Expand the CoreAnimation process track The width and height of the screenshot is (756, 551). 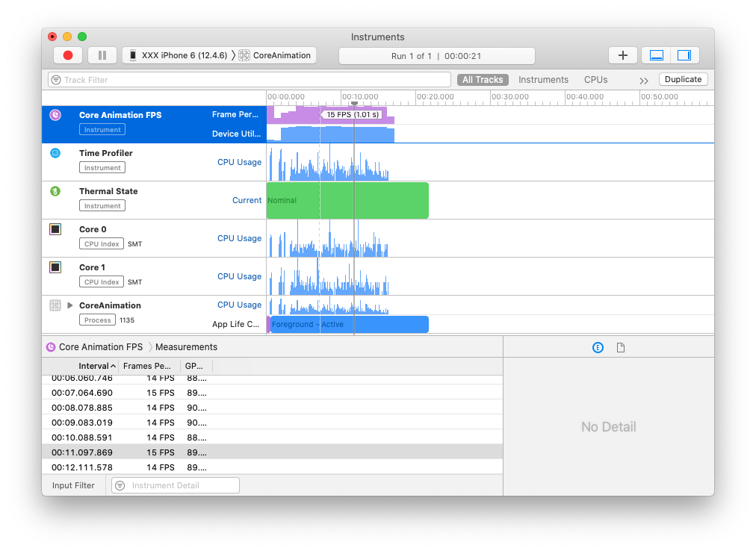click(70, 305)
